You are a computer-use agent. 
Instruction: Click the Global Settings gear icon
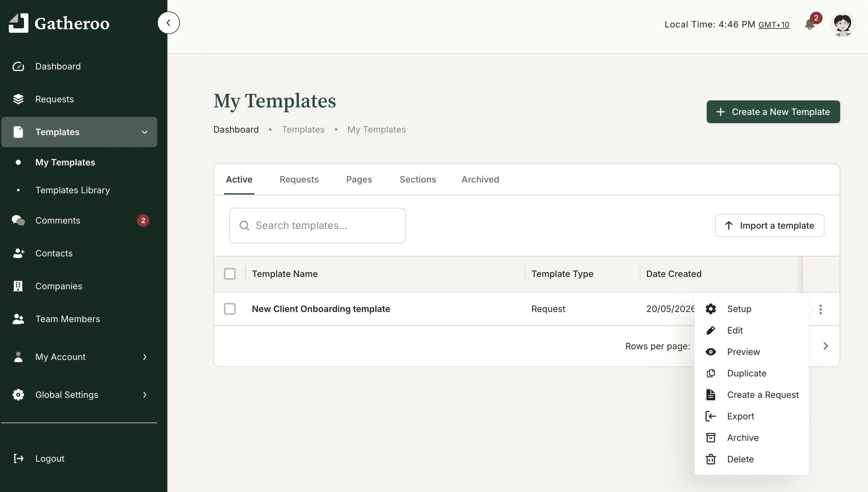pos(18,394)
